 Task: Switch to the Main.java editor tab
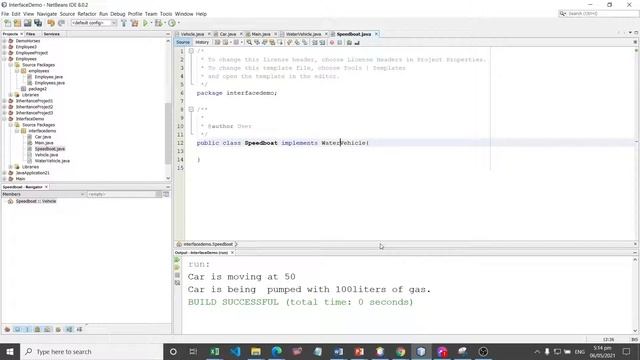[x=260, y=34]
